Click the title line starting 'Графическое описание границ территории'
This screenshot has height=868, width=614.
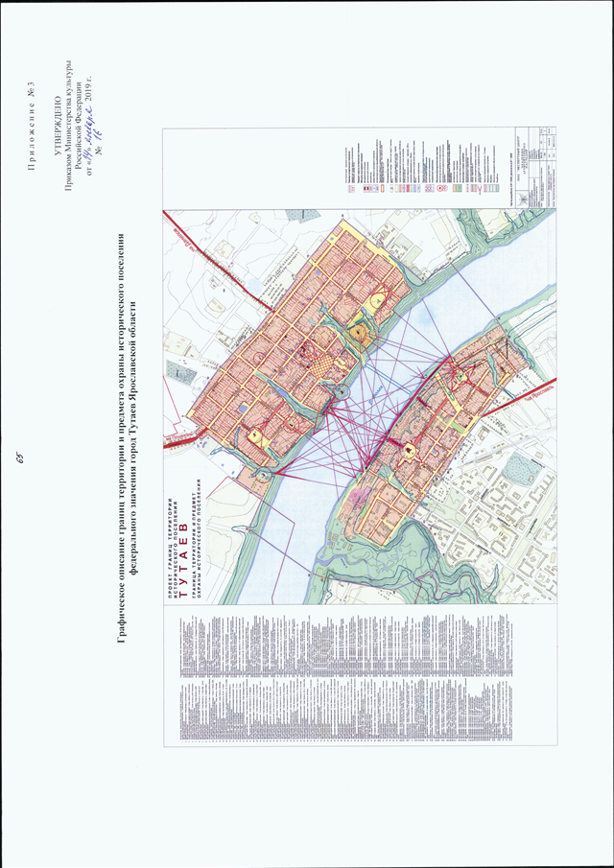pyautogui.click(x=121, y=438)
